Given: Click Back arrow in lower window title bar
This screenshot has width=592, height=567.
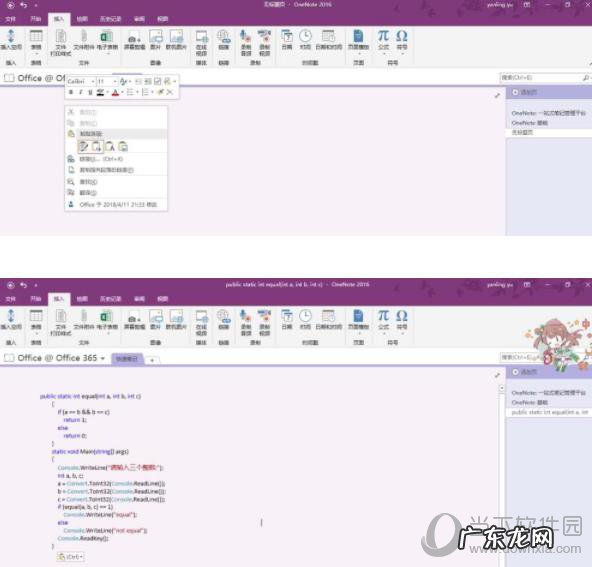Looking at the screenshot, I should pos(11,285).
